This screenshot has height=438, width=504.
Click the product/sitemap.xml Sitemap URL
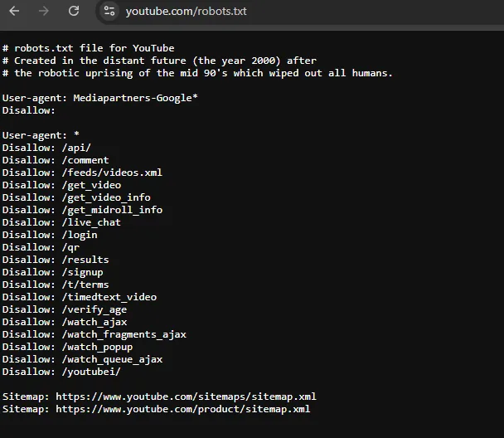pos(182,409)
